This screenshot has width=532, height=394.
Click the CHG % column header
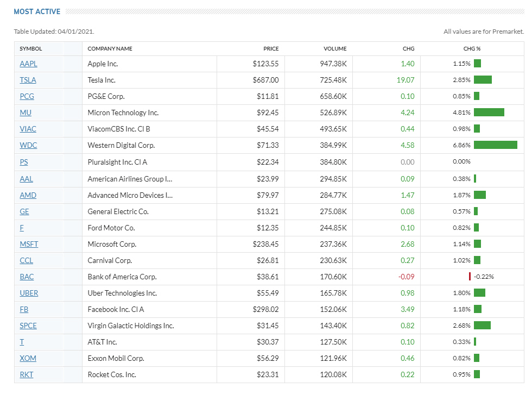[x=472, y=48]
